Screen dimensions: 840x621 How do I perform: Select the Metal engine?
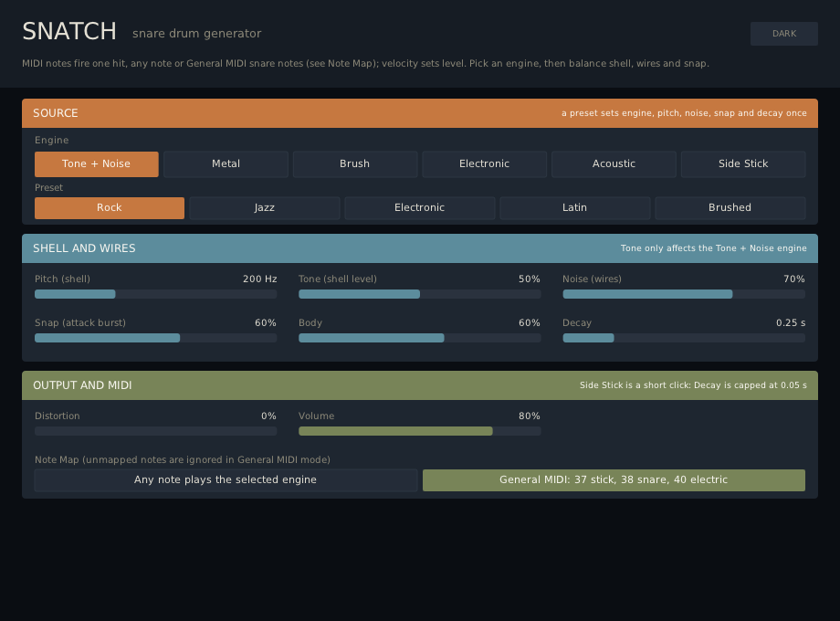point(226,164)
